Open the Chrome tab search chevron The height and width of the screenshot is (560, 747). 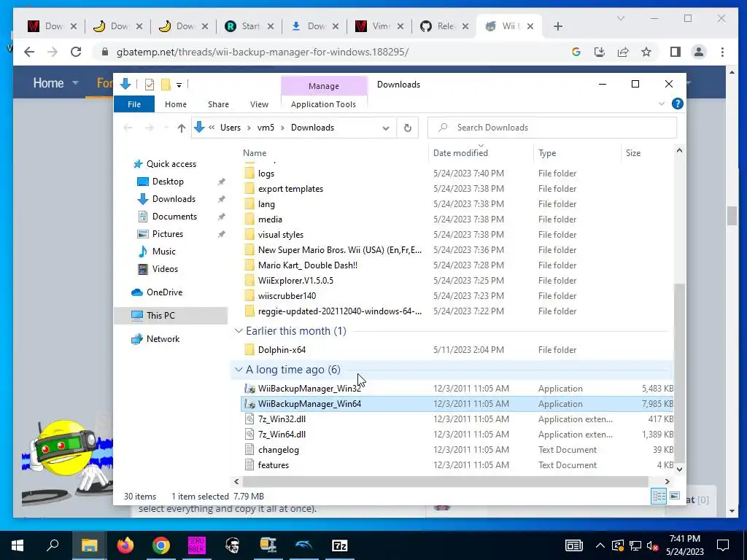click(x=620, y=18)
